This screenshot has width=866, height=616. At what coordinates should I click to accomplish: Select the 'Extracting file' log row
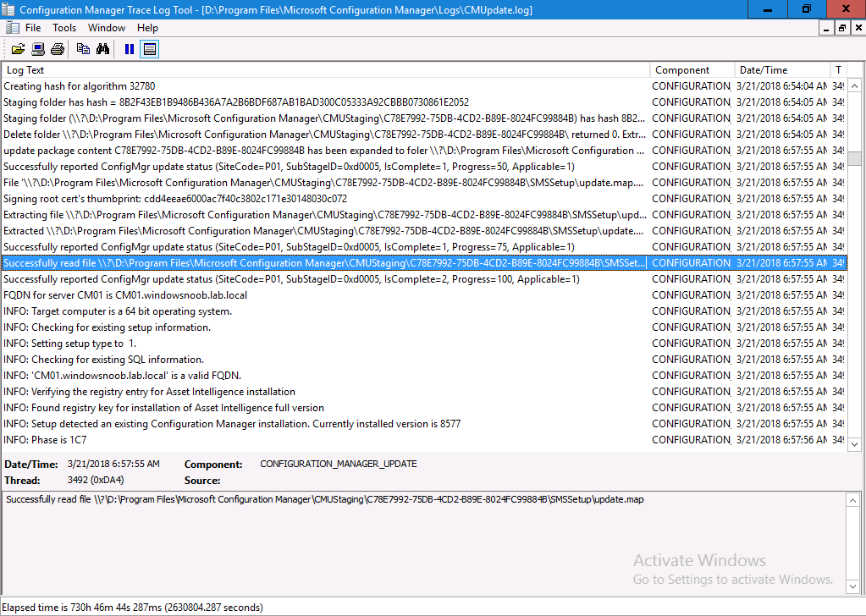[x=424, y=215]
